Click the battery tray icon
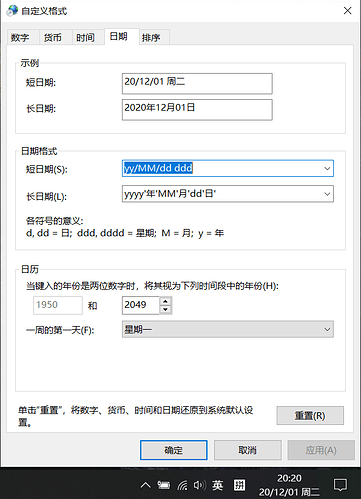This screenshot has width=361, height=499. pyautogui.click(x=164, y=485)
